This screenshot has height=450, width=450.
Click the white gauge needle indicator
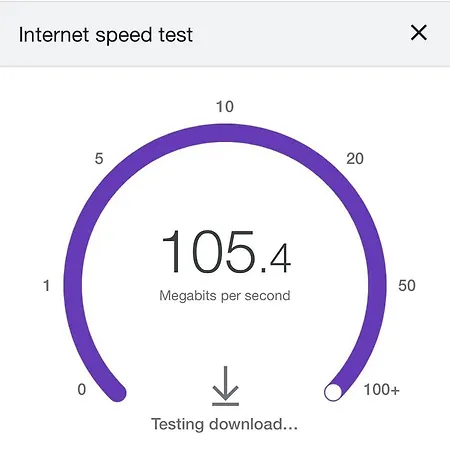333,392
